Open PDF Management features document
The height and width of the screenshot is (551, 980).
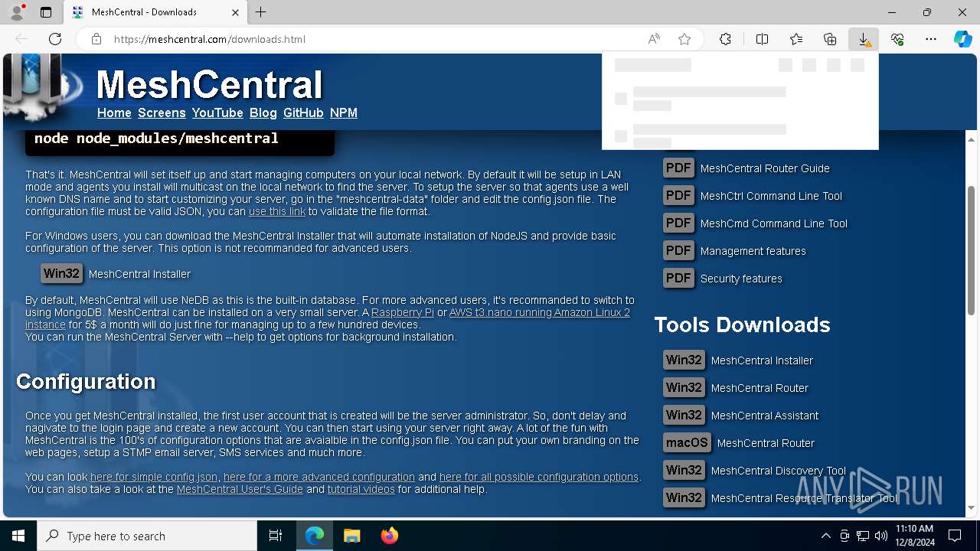tap(678, 250)
